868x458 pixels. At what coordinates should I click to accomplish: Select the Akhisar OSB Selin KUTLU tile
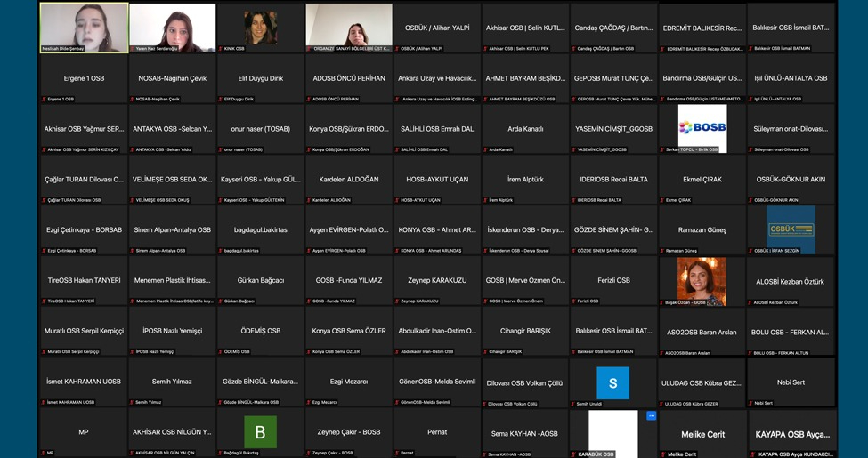click(x=525, y=28)
